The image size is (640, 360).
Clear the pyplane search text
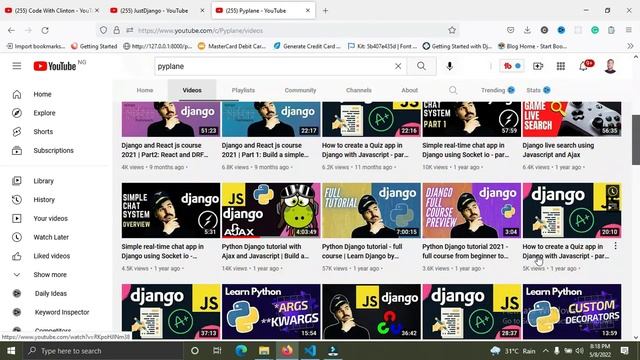[x=398, y=66]
